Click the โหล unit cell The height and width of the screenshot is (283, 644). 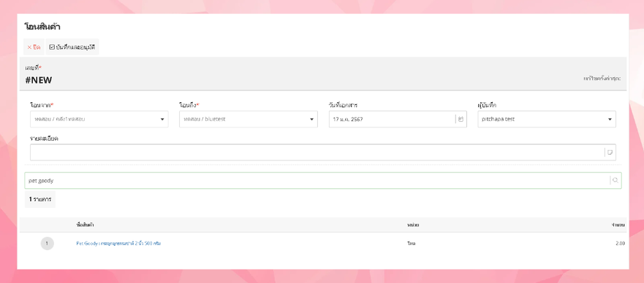(x=411, y=244)
